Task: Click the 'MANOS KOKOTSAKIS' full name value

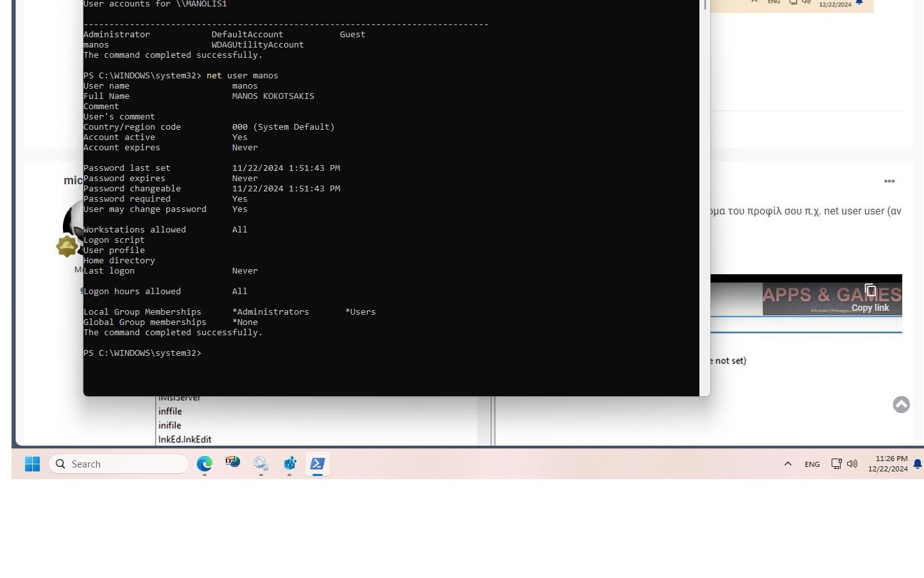Action: (273, 96)
